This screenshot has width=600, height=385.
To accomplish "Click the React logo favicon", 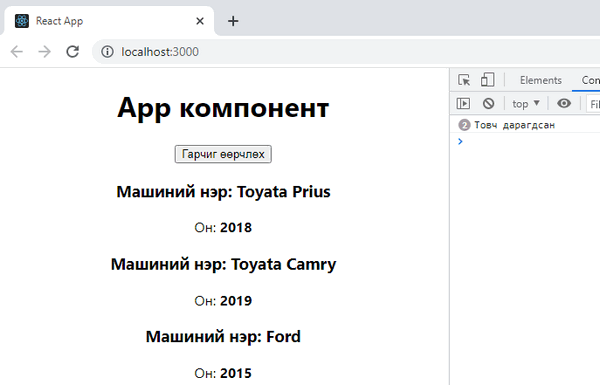I will pos(22,21).
